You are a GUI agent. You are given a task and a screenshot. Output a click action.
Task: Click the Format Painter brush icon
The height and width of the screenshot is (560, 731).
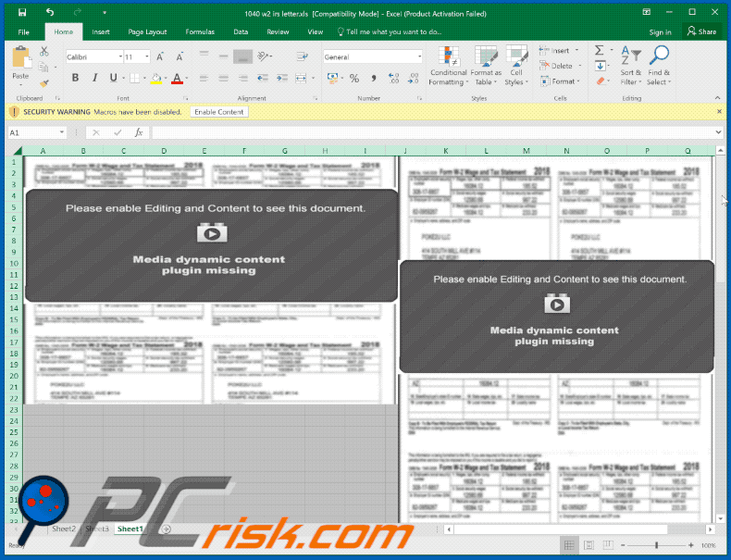click(43, 83)
